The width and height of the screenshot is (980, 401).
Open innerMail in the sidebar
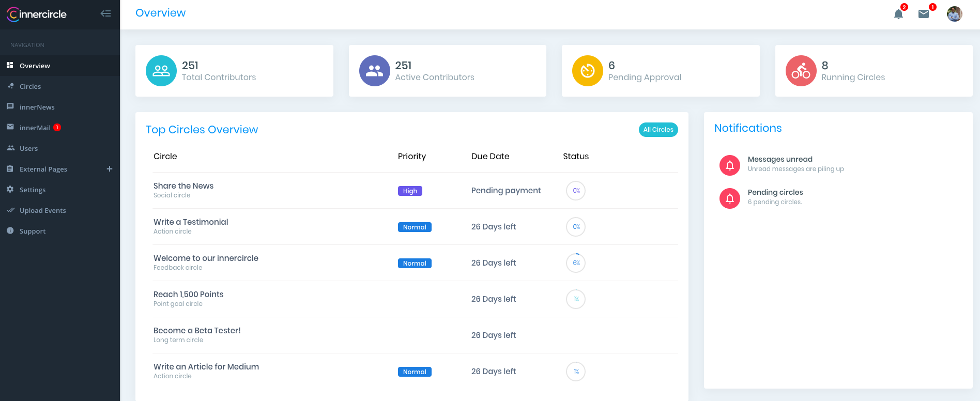click(x=35, y=128)
